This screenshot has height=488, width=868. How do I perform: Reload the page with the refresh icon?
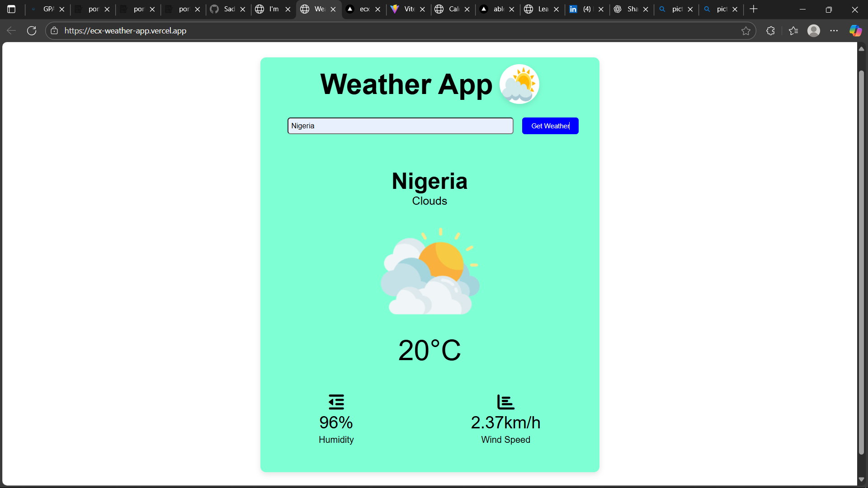click(32, 31)
